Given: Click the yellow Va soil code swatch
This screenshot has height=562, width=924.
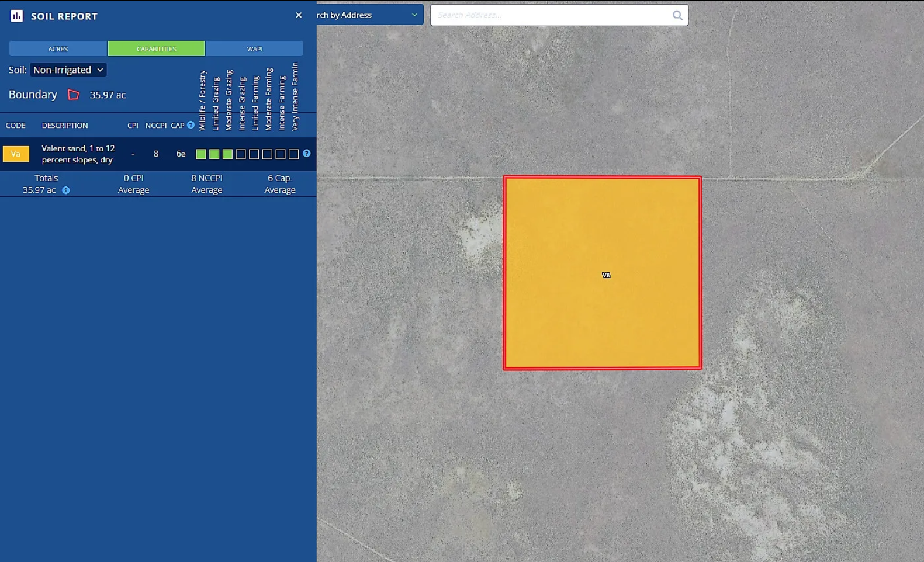Looking at the screenshot, I should 16,154.
